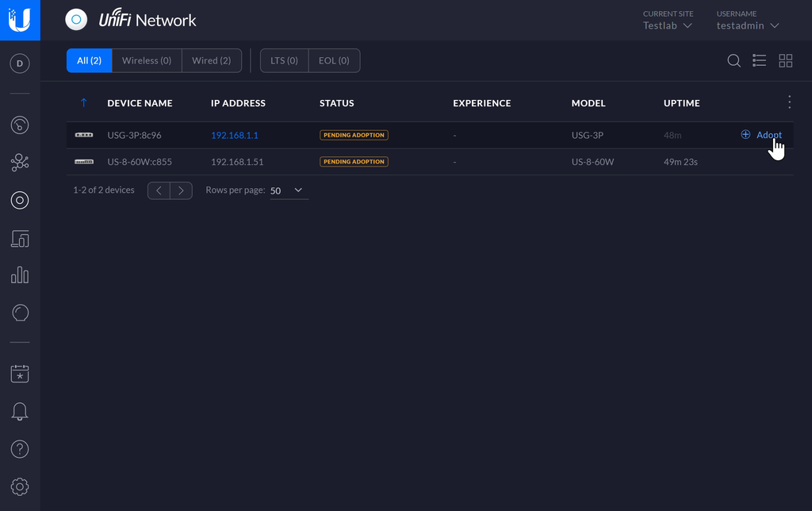Open the 192.168.1.1 IP address link

click(234, 135)
